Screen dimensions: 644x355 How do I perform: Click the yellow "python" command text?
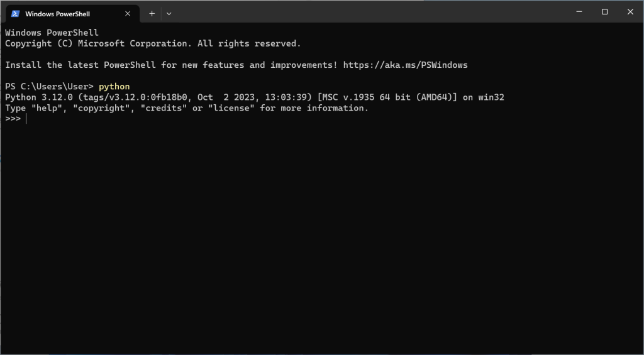pos(114,86)
